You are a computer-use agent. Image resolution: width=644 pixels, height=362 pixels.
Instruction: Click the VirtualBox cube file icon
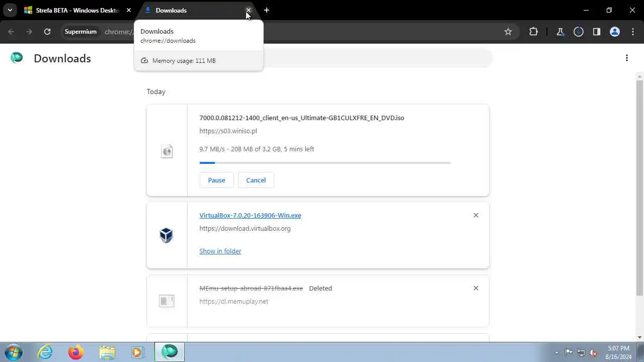167,235
